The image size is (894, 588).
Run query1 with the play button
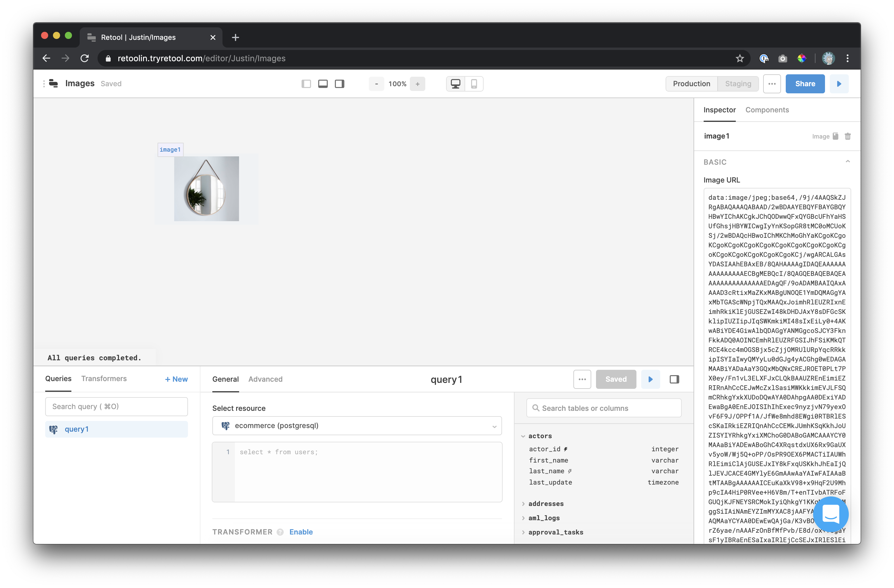tap(650, 379)
